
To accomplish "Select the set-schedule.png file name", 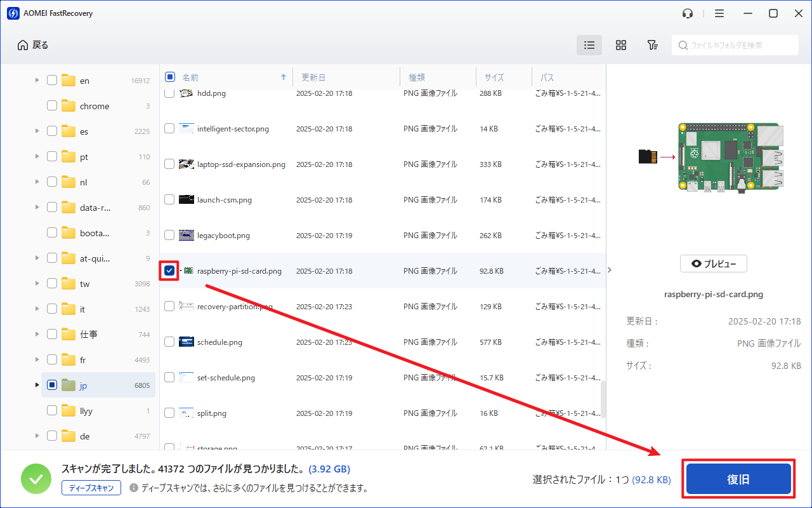I will tap(226, 378).
